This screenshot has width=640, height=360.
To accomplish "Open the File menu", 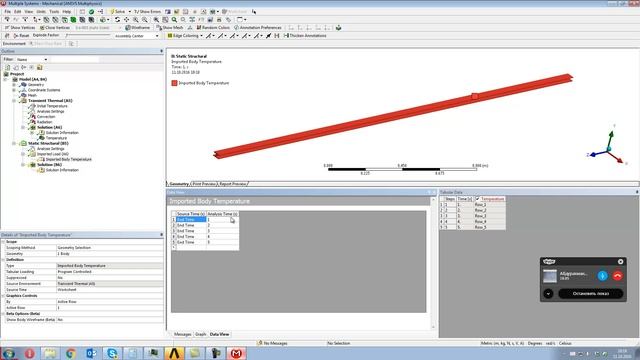I will coord(8,11).
